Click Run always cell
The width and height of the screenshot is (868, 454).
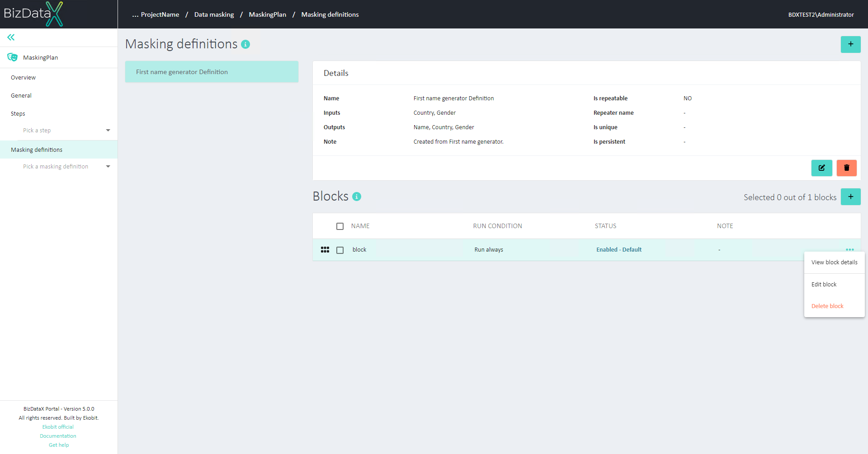pyautogui.click(x=489, y=250)
